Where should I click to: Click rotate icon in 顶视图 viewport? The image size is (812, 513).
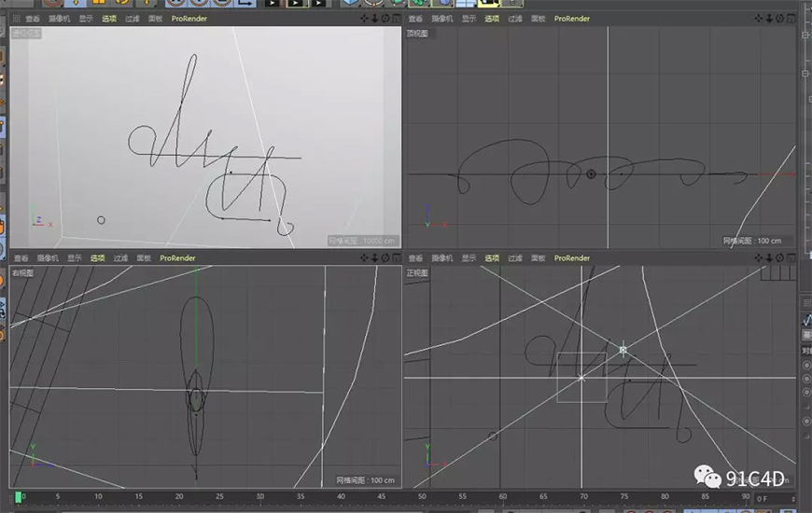780,19
